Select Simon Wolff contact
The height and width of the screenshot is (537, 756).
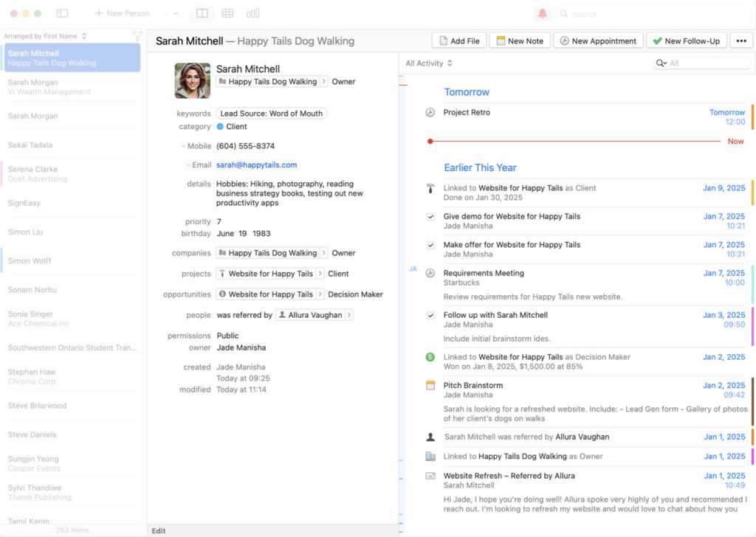[72, 260]
